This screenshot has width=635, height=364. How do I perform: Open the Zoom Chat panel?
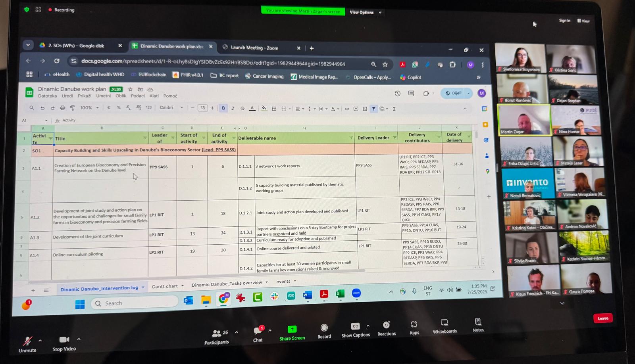[258, 331]
